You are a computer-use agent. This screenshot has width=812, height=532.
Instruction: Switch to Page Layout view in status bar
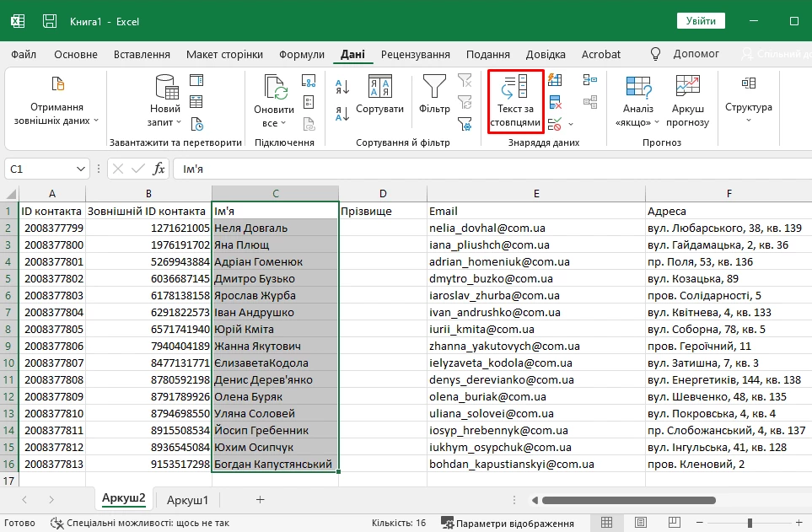pyautogui.click(x=641, y=523)
